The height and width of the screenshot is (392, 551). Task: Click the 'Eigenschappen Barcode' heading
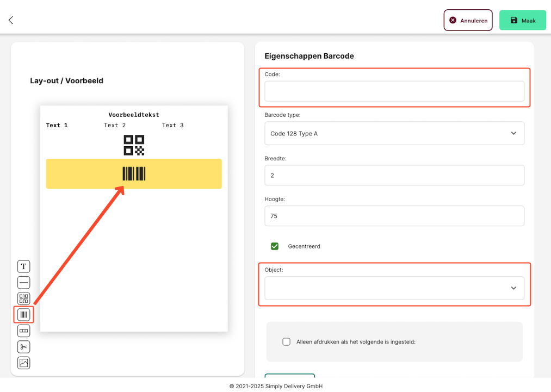309,56
